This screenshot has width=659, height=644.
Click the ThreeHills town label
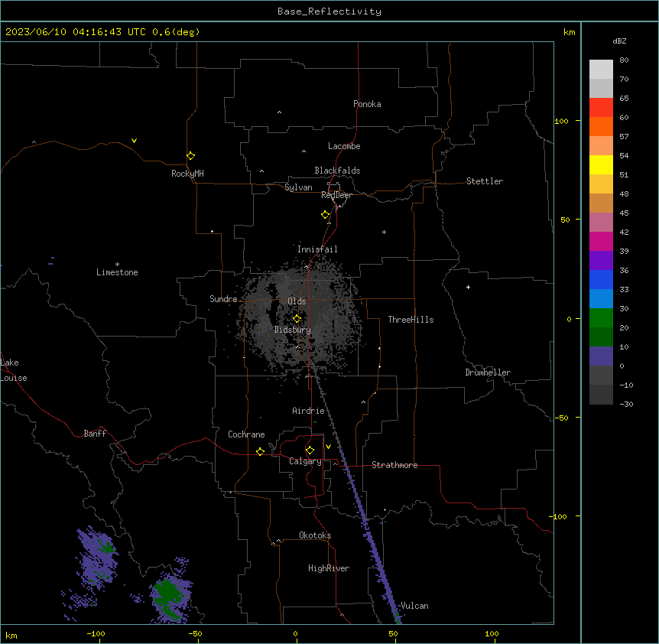411,320
